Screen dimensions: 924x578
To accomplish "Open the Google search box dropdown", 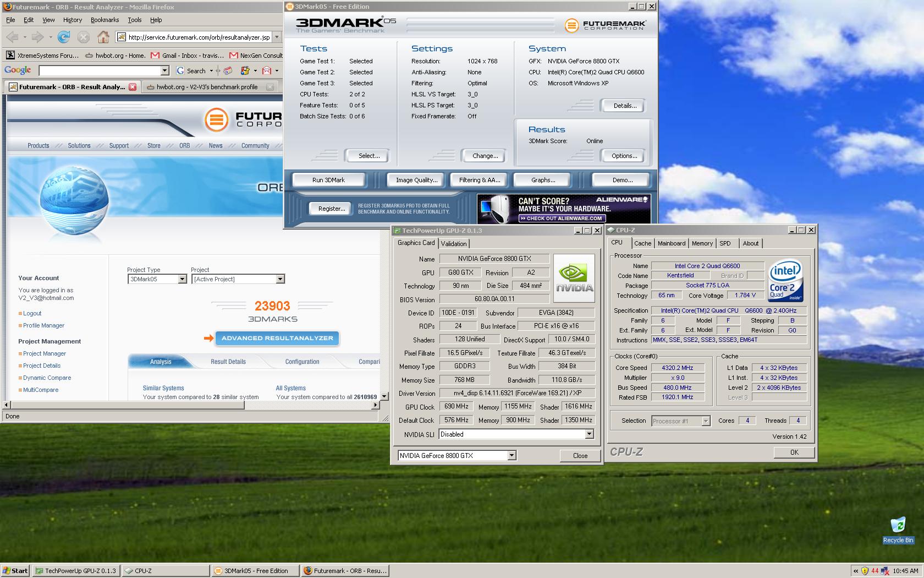I will [x=164, y=70].
